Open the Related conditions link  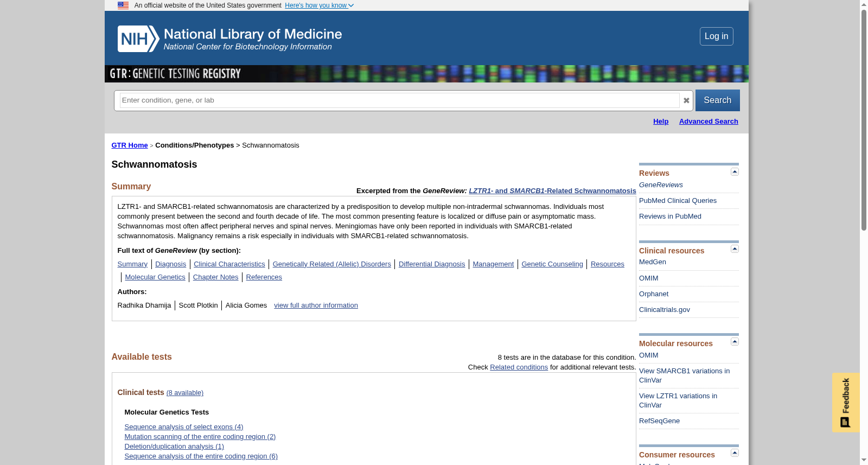519,367
